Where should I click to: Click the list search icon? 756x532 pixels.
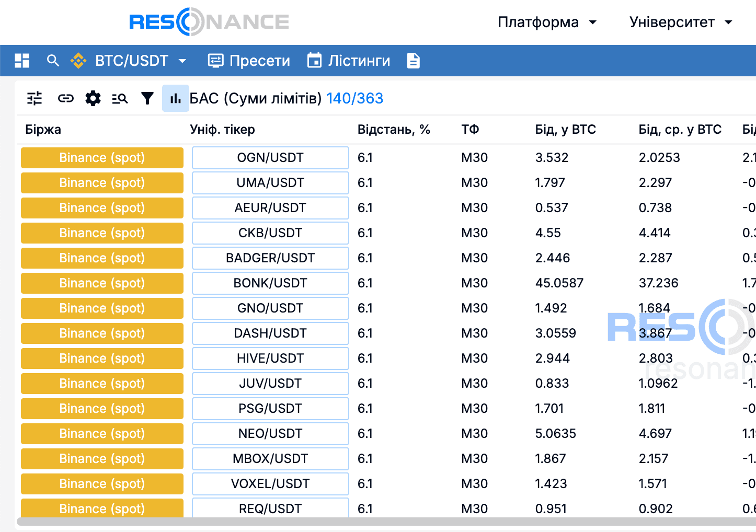[x=120, y=98]
